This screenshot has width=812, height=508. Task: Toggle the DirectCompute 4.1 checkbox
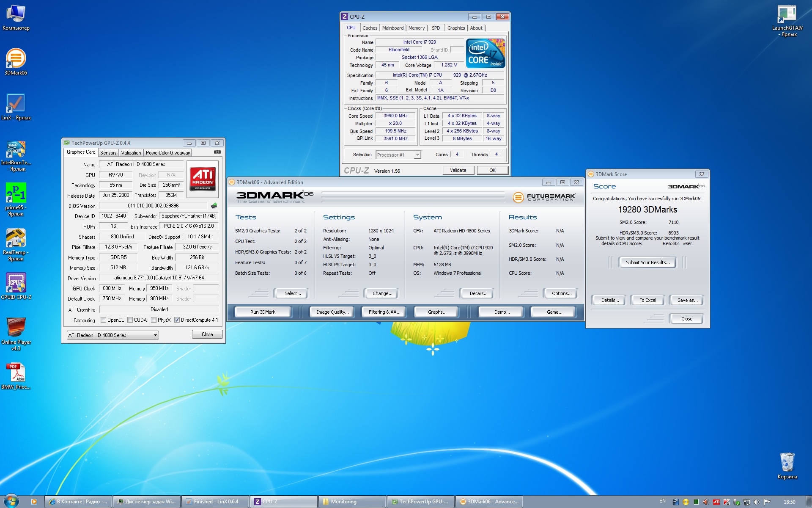[x=177, y=320]
